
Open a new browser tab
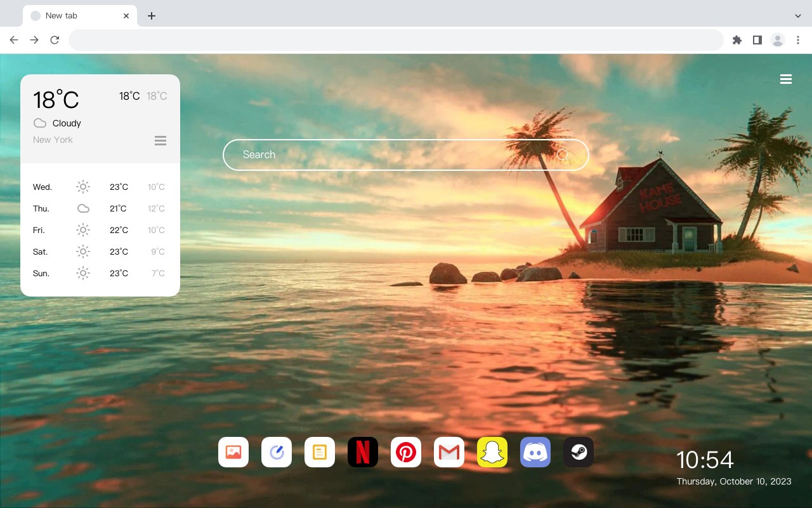(151, 16)
